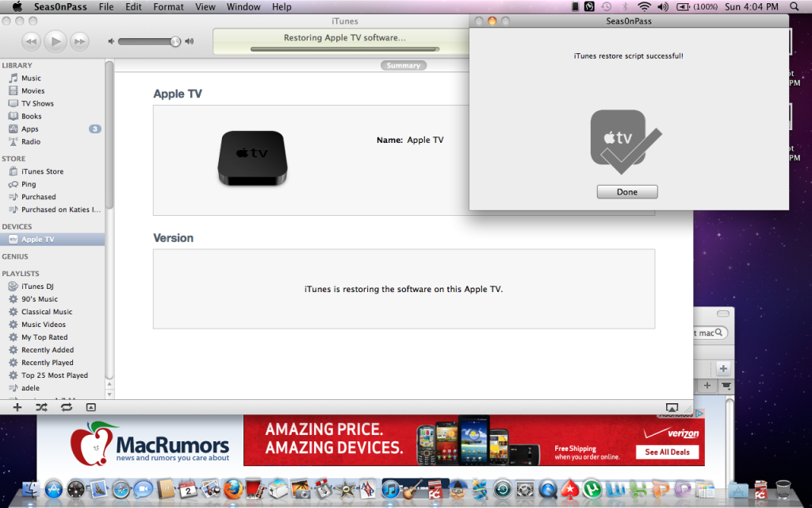
Task: Open Finder from the Dock
Action: [31, 489]
